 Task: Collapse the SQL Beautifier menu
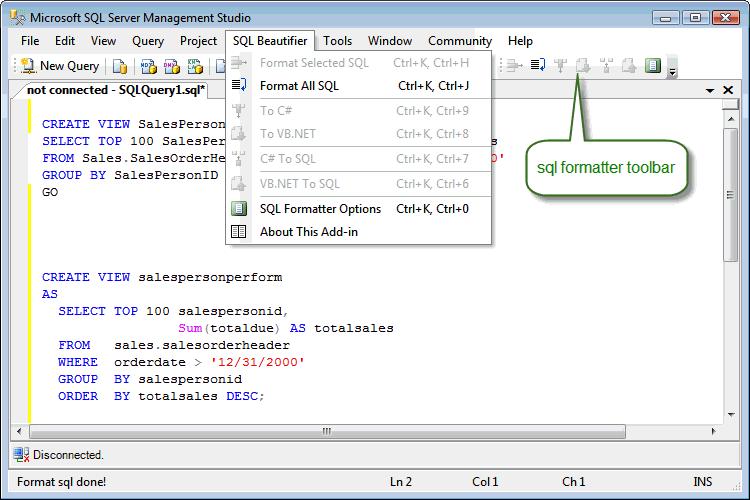tap(270, 41)
